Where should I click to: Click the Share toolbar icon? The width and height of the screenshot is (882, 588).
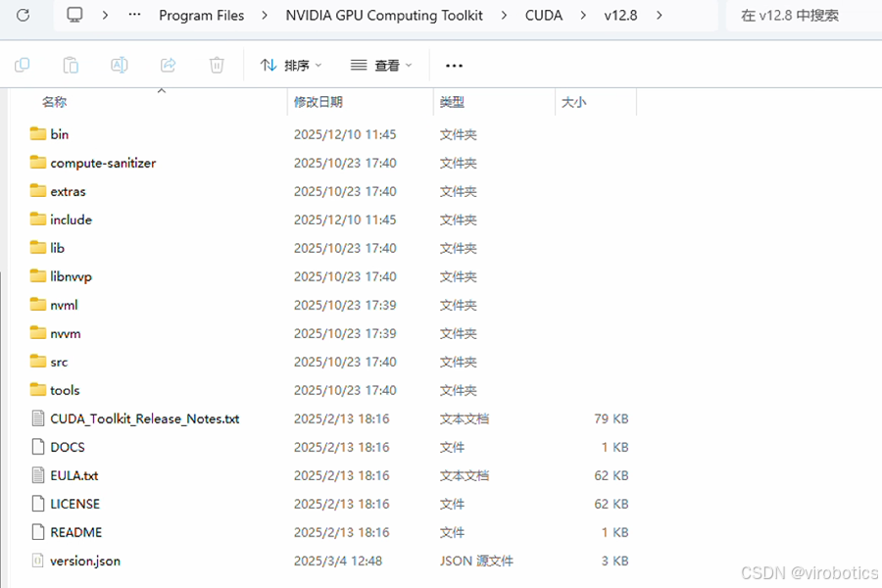[x=169, y=66]
